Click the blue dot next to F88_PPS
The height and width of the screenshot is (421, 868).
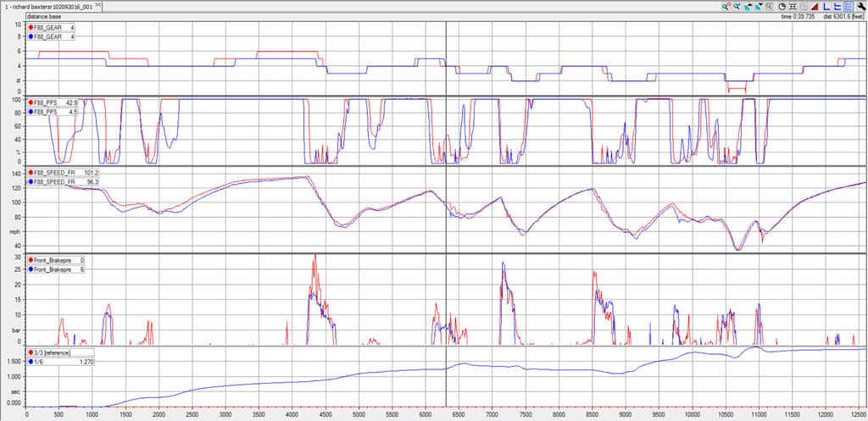[31, 112]
